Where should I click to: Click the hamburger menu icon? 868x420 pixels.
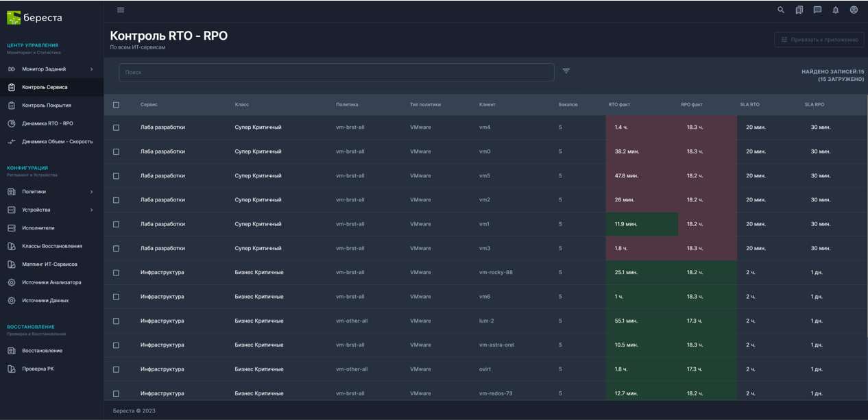coord(121,10)
